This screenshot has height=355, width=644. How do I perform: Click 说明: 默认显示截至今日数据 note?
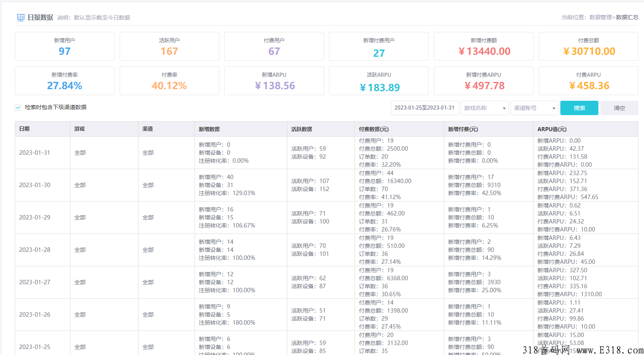tap(94, 18)
